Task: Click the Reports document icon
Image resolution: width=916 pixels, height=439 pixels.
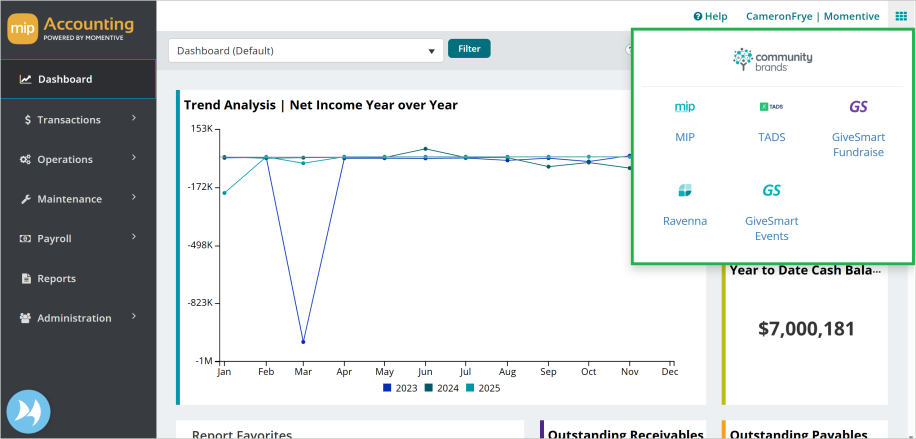Action: tap(26, 278)
